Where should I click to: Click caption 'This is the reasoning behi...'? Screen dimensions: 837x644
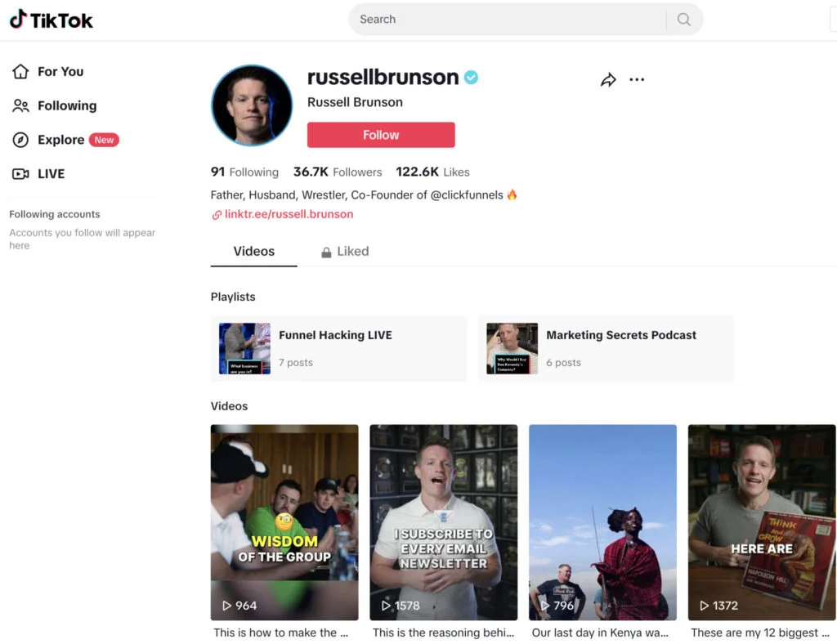tap(444, 633)
